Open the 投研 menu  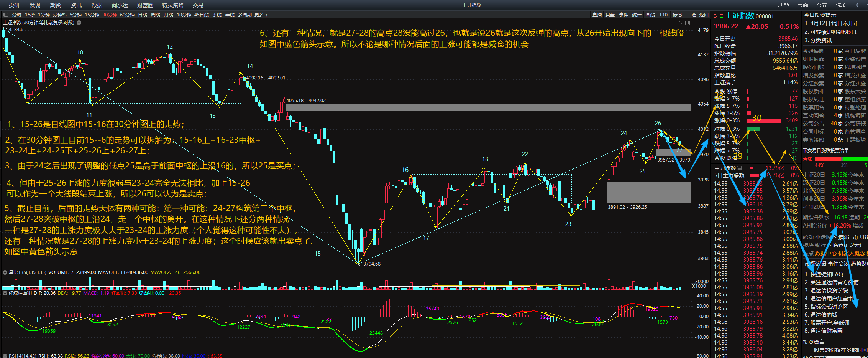pyautogui.click(x=14, y=5)
